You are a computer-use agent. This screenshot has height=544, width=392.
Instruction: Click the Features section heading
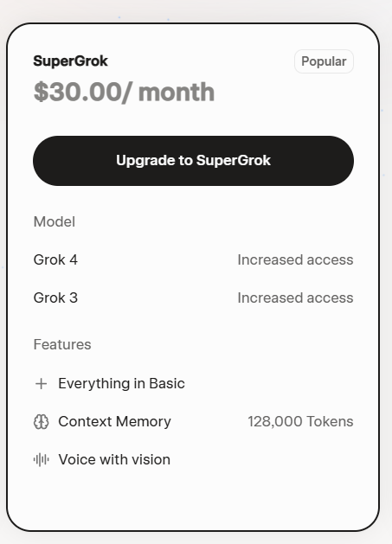[x=62, y=344]
